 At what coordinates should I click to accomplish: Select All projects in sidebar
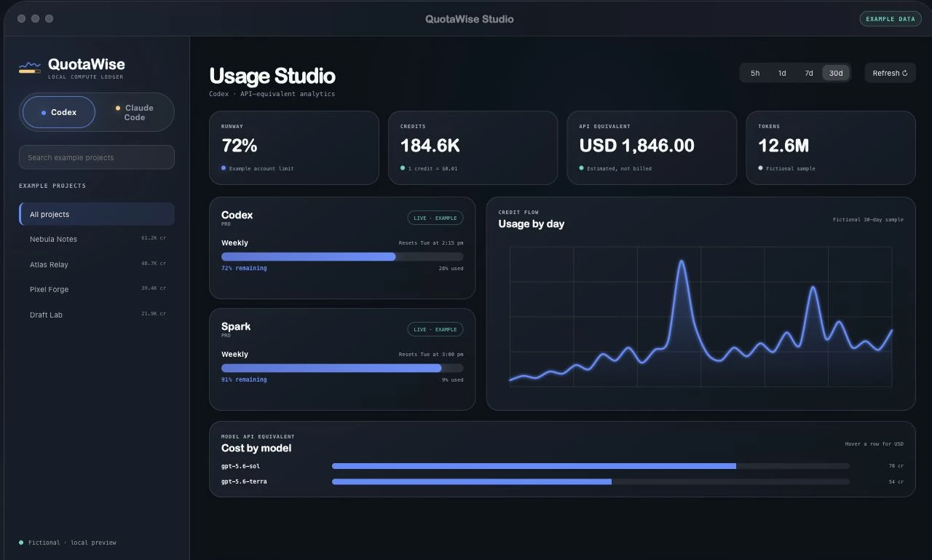coord(97,214)
